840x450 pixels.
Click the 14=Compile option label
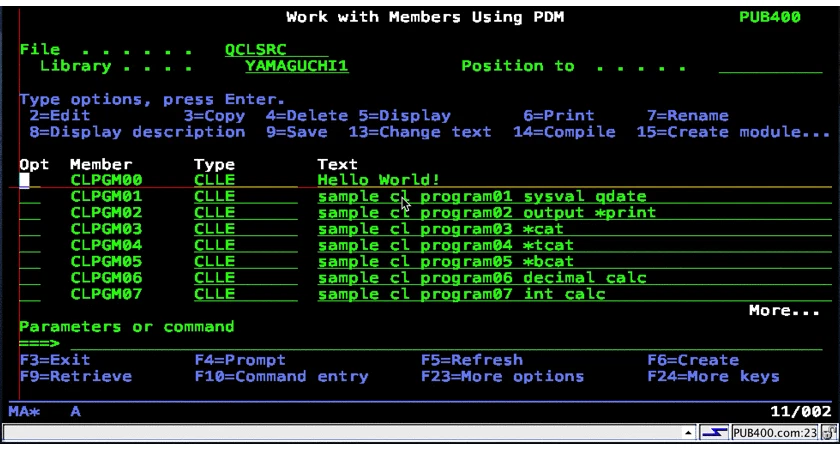coord(564,132)
